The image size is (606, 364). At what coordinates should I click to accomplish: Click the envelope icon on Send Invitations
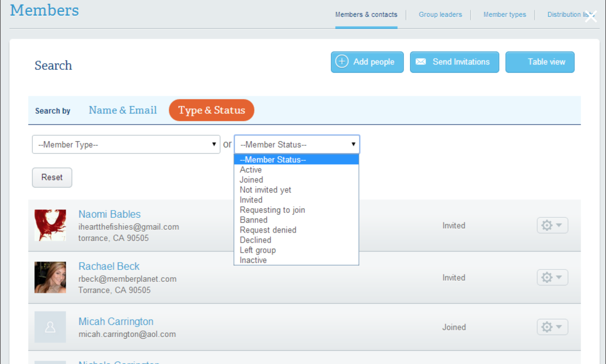(421, 62)
